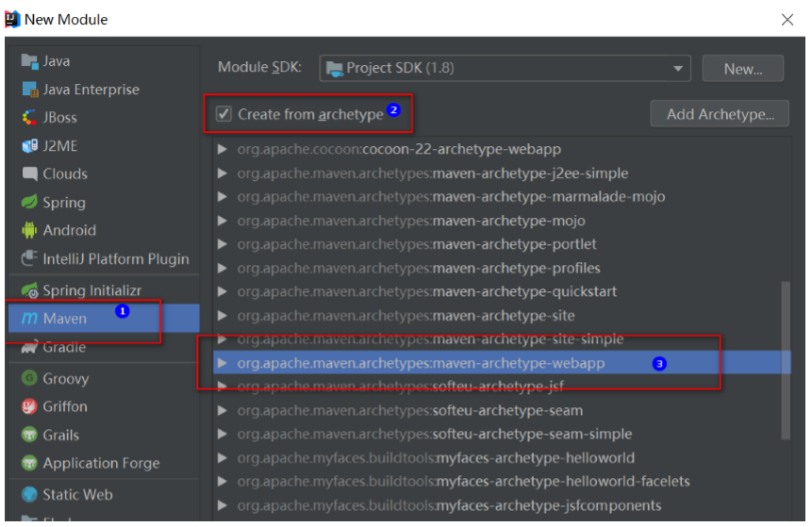The height and width of the screenshot is (527, 812).
Task: Expand maven-archetype-mojo node
Action: [x=223, y=221]
